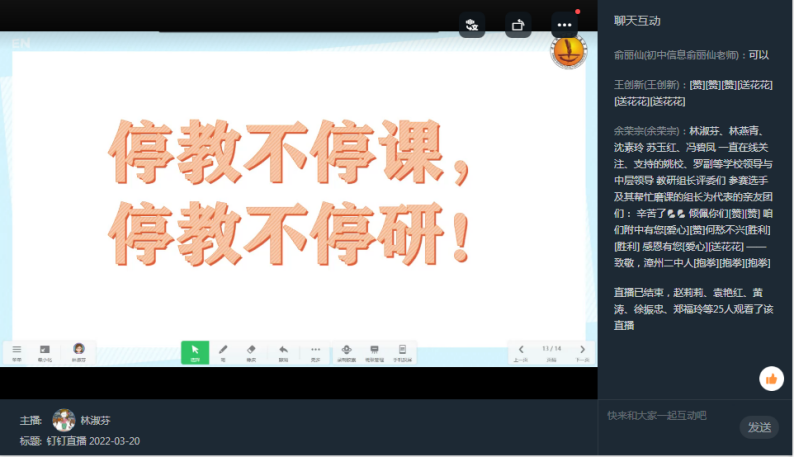Go to next slide with right chevron
This screenshot has width=794, height=458.
(x=582, y=350)
